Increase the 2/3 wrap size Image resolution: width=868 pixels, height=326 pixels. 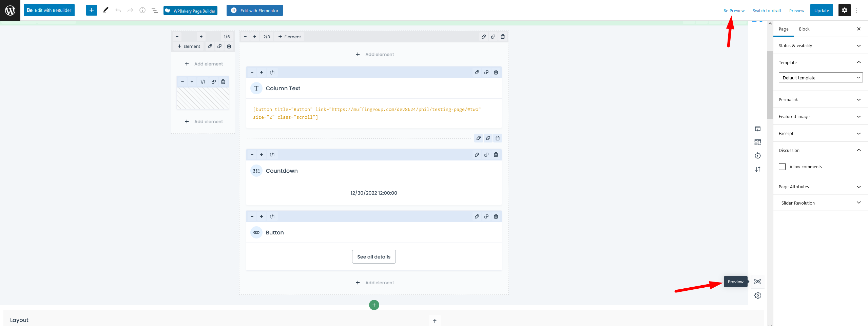255,37
